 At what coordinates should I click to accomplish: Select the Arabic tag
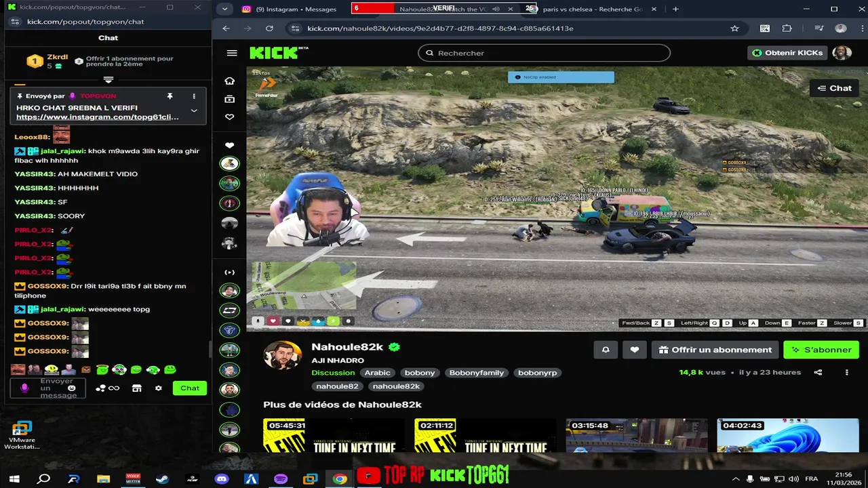click(378, 373)
